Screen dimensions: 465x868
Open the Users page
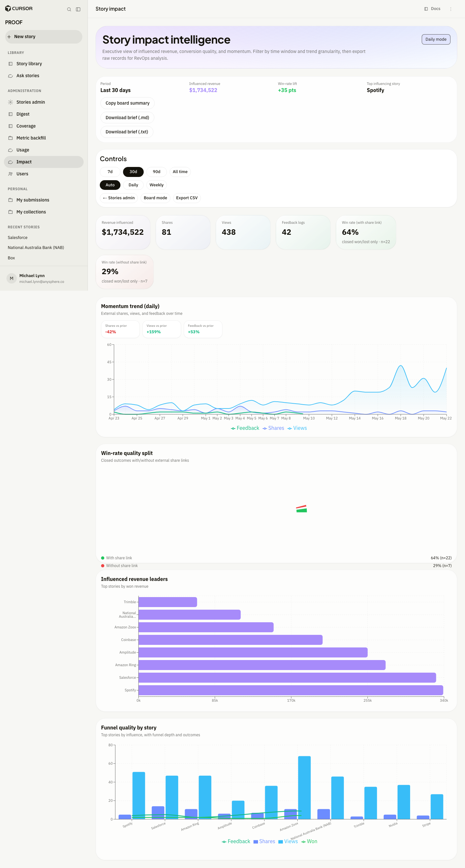44,174
